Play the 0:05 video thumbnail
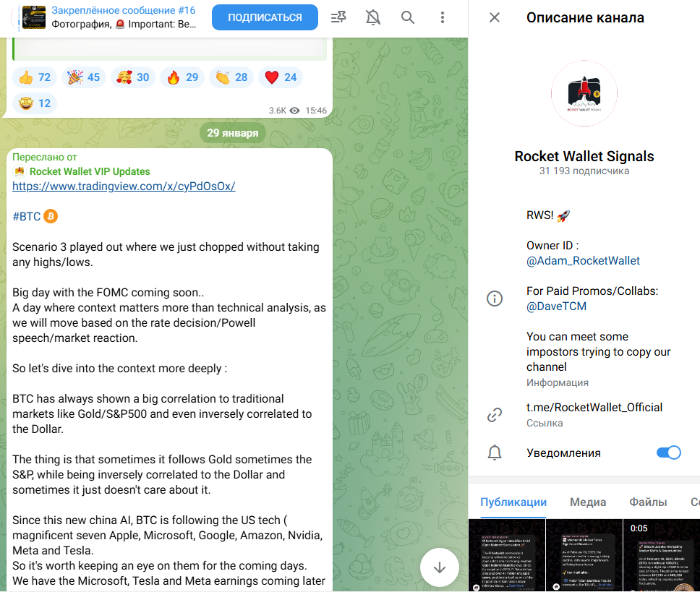This screenshot has width=700, height=592. (x=662, y=555)
